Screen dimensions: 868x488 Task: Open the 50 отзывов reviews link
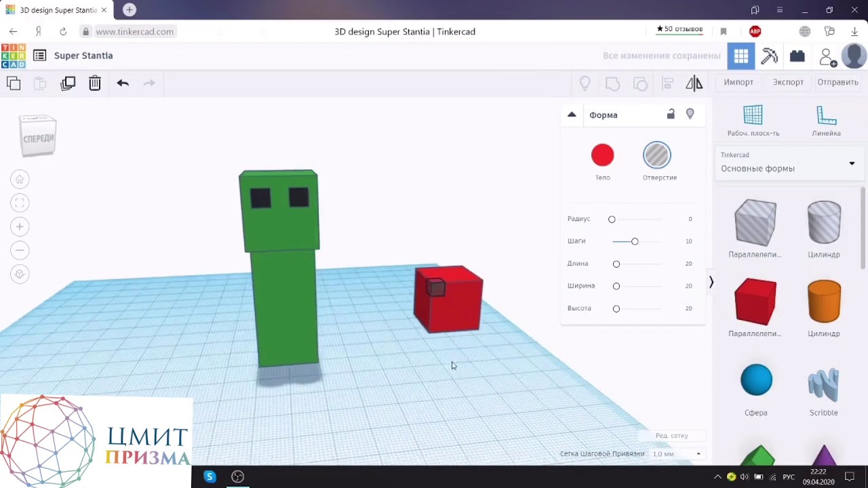[x=679, y=29]
